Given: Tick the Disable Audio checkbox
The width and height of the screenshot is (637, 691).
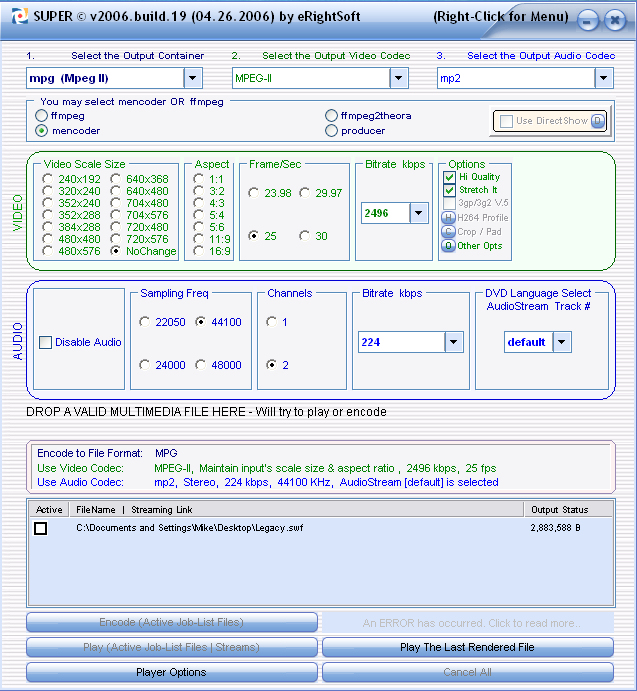Looking at the screenshot, I should click(x=45, y=342).
